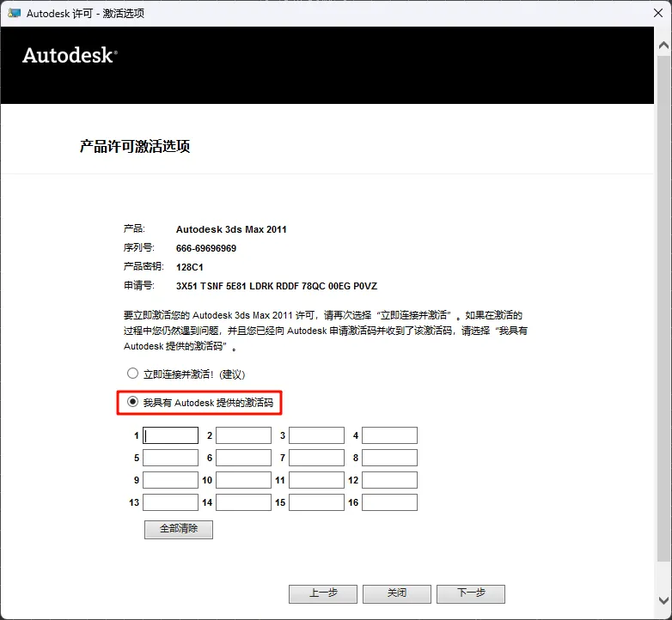Viewport: 672px width, 620px height.
Task: Click the scrollbar down arrow
Action: pyautogui.click(x=664, y=600)
